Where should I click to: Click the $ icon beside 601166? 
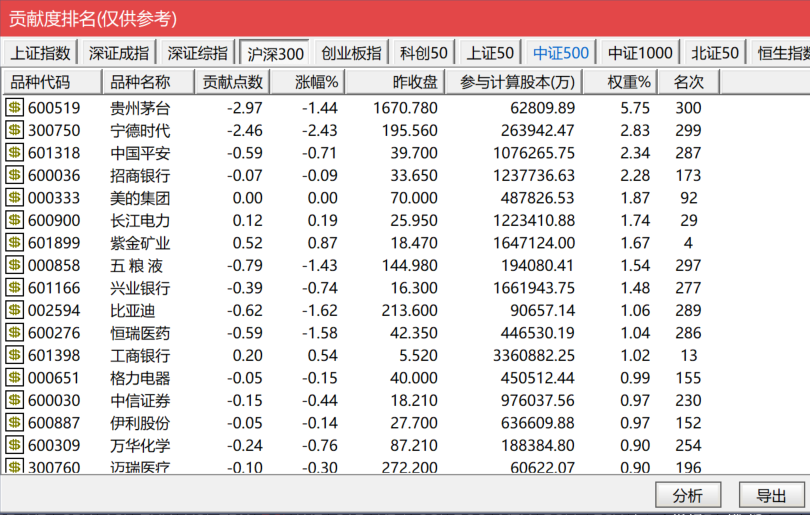click(x=14, y=287)
